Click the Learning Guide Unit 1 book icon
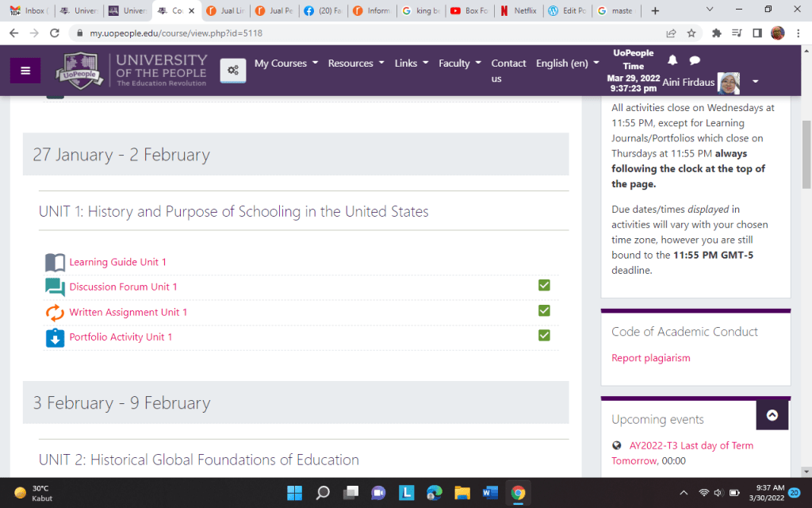 [55, 262]
